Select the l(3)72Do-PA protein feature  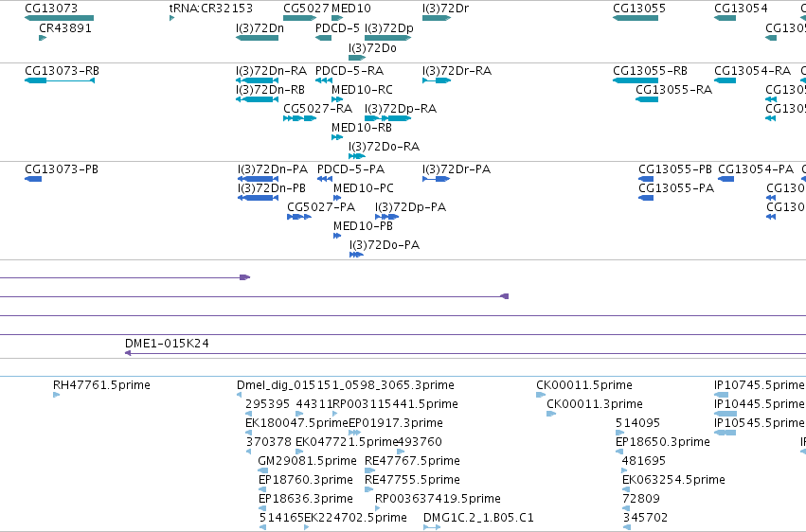coord(356,256)
